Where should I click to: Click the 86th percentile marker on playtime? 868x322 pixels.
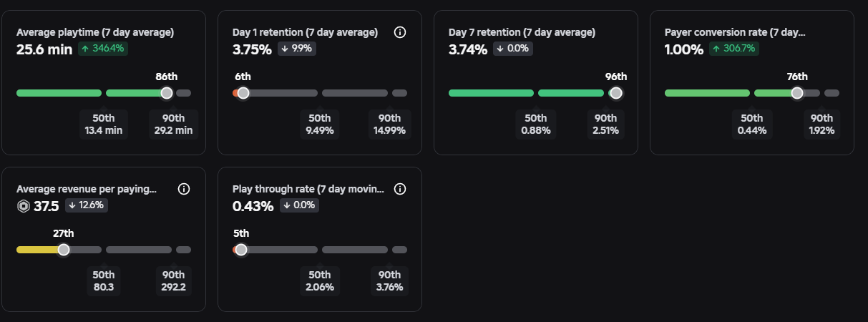click(x=167, y=93)
